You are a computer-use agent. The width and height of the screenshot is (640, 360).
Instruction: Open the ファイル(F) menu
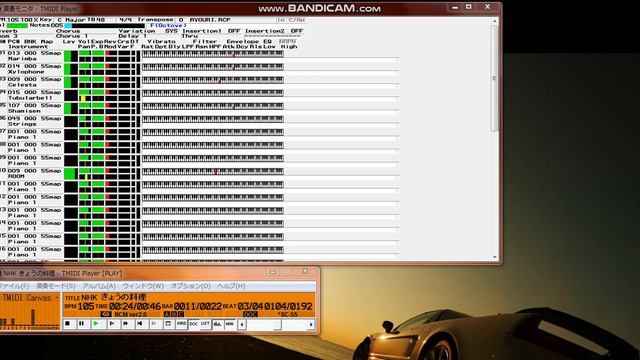(x=15, y=286)
